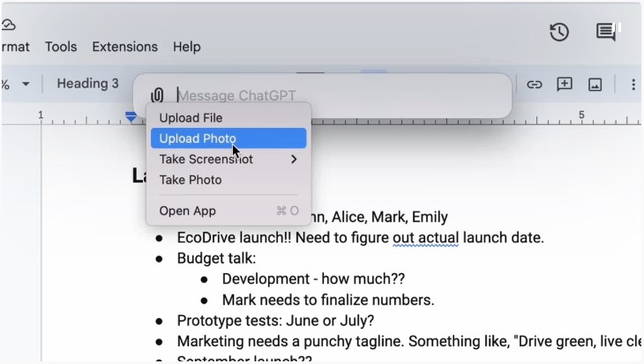
Task: Select Upload File from the menu
Action: [191, 118]
